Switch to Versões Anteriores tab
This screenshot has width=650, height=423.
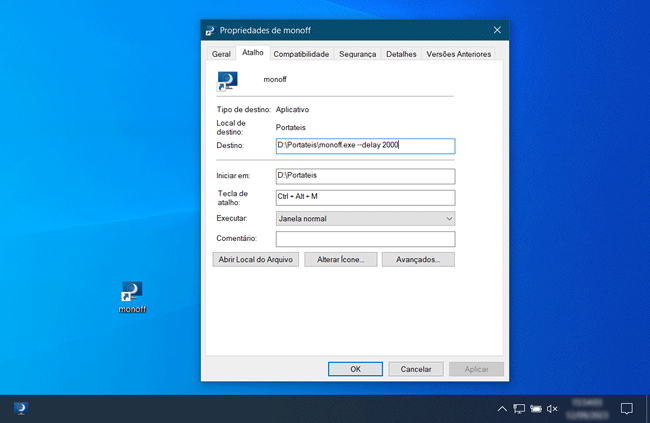pyautogui.click(x=458, y=54)
